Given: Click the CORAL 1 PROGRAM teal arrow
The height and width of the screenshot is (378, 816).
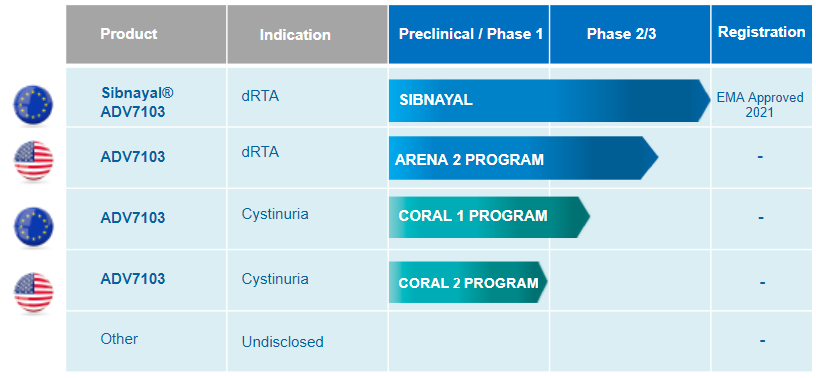Looking at the screenshot, I should [489, 217].
